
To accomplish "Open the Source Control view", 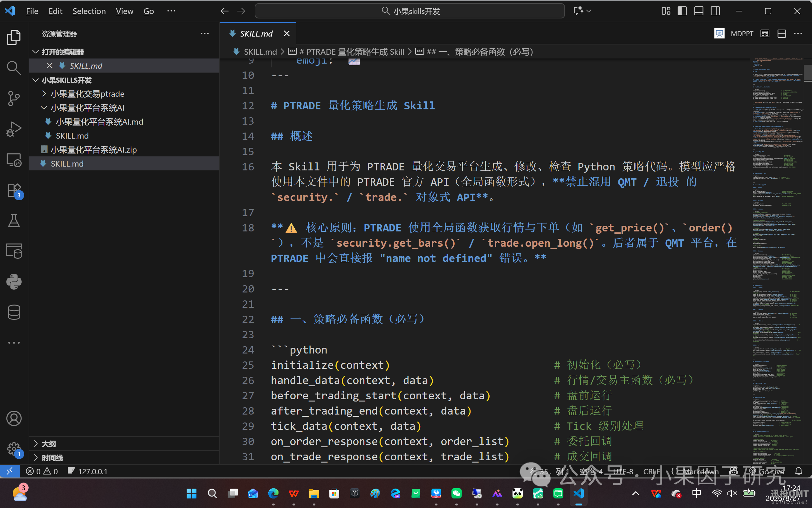I will pyautogui.click(x=14, y=98).
